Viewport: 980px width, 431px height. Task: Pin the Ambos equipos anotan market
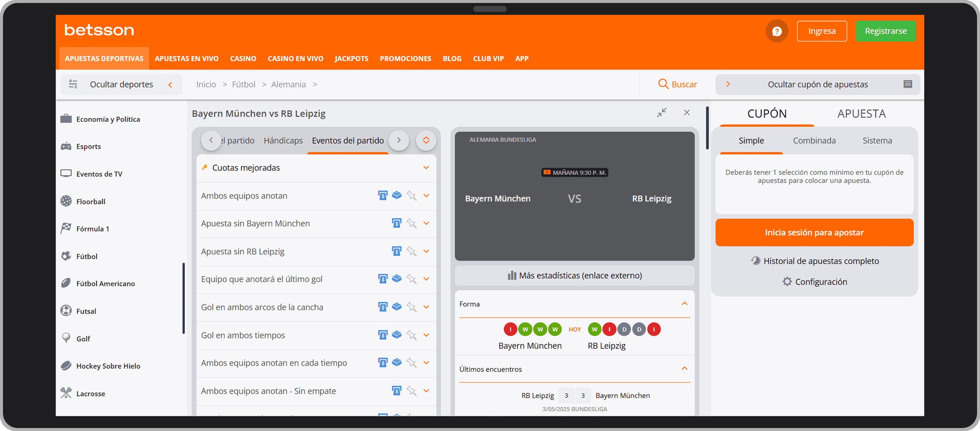[411, 195]
